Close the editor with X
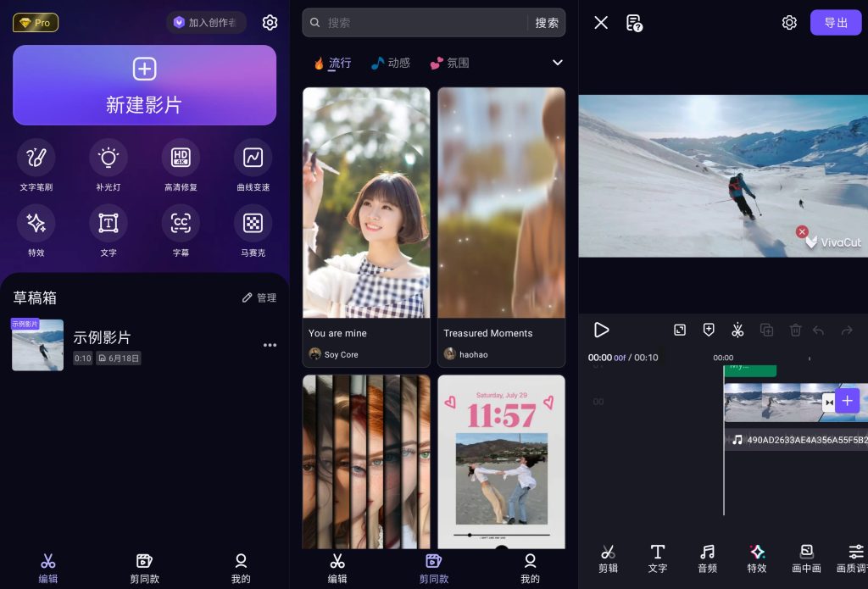 tap(601, 23)
